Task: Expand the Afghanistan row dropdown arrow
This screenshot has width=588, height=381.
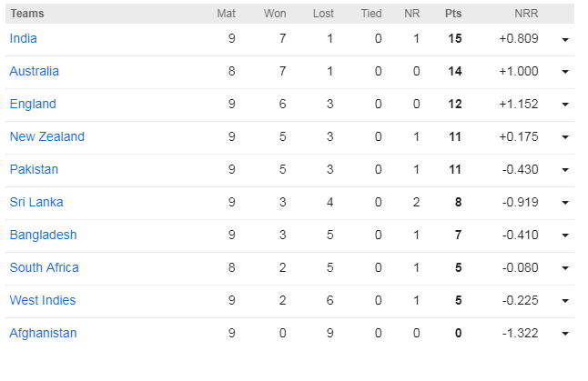Action: [565, 334]
